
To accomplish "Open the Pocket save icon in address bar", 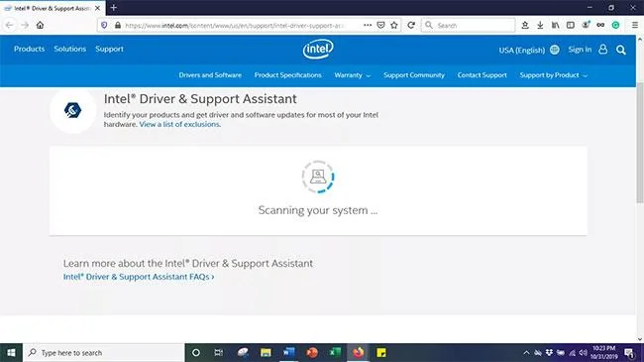I will (x=380, y=25).
